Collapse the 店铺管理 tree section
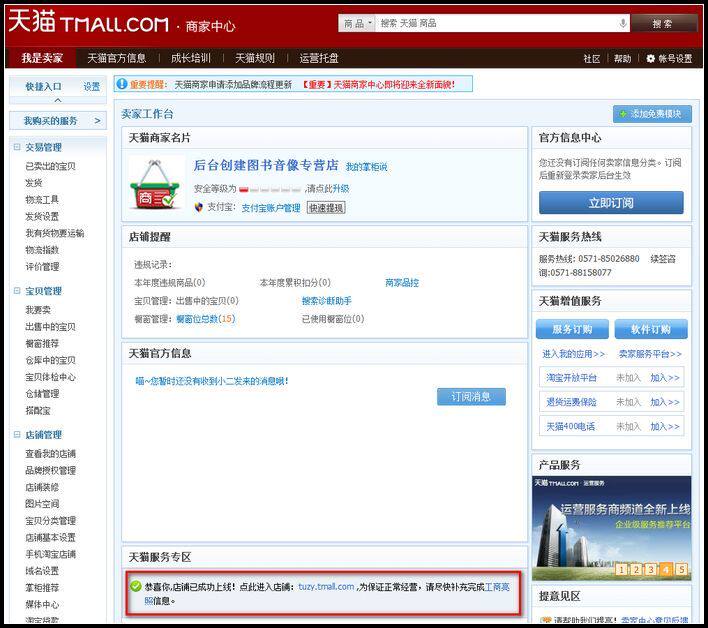This screenshot has width=708, height=628. click(x=17, y=434)
